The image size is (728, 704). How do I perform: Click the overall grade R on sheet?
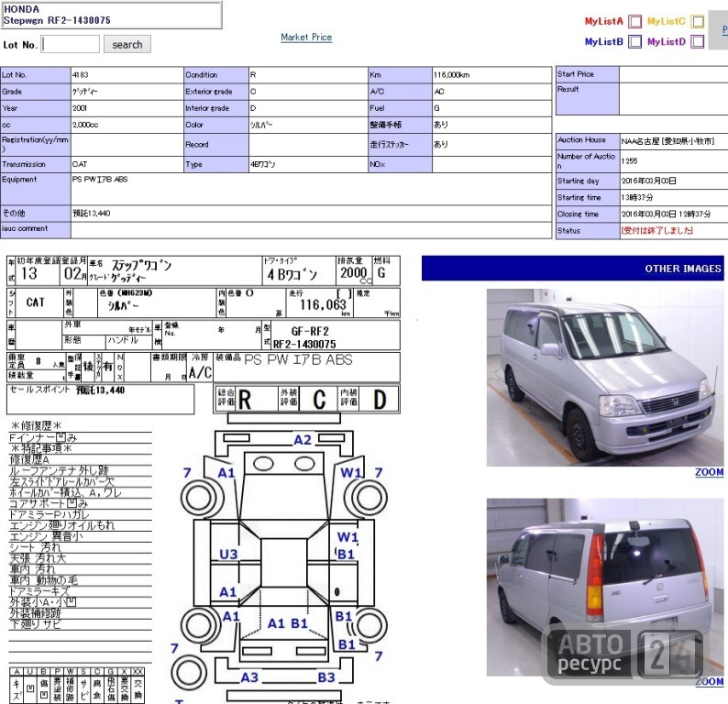coord(245,400)
